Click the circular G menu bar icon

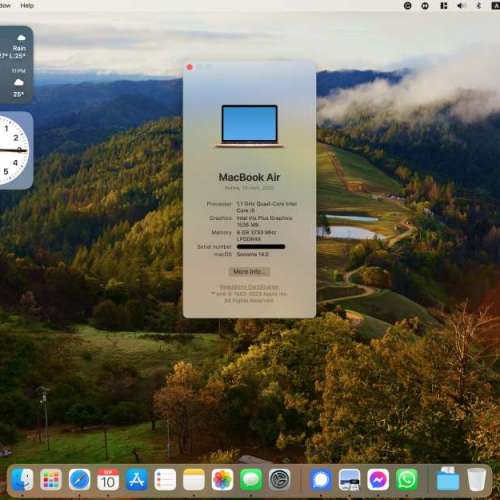407,5
